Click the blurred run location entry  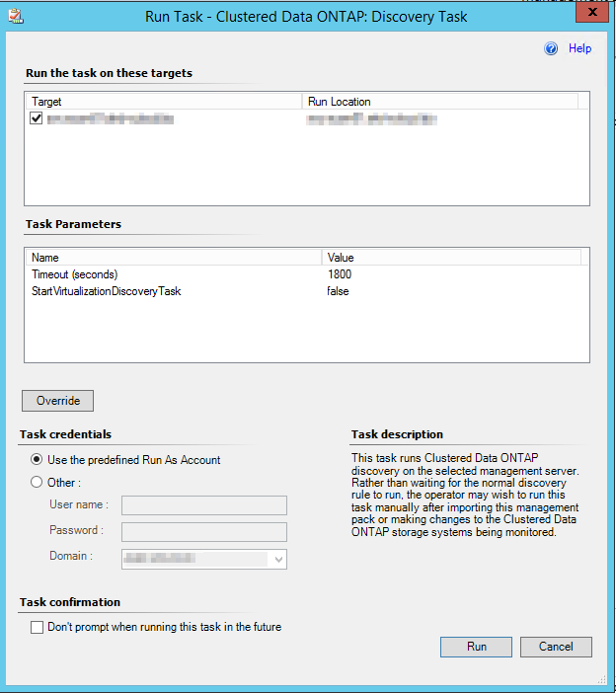tap(371, 118)
